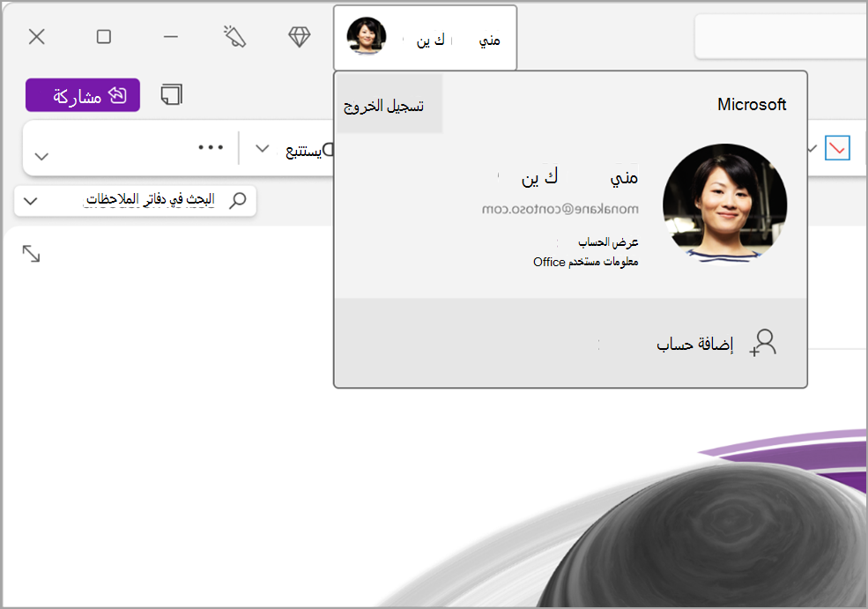Expand the search scope dropdown arrow
The height and width of the screenshot is (609, 868).
(31, 201)
